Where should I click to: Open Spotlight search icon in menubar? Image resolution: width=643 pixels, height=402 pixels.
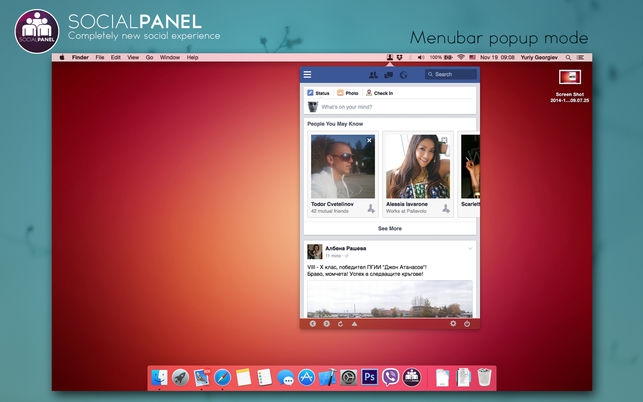[568, 57]
